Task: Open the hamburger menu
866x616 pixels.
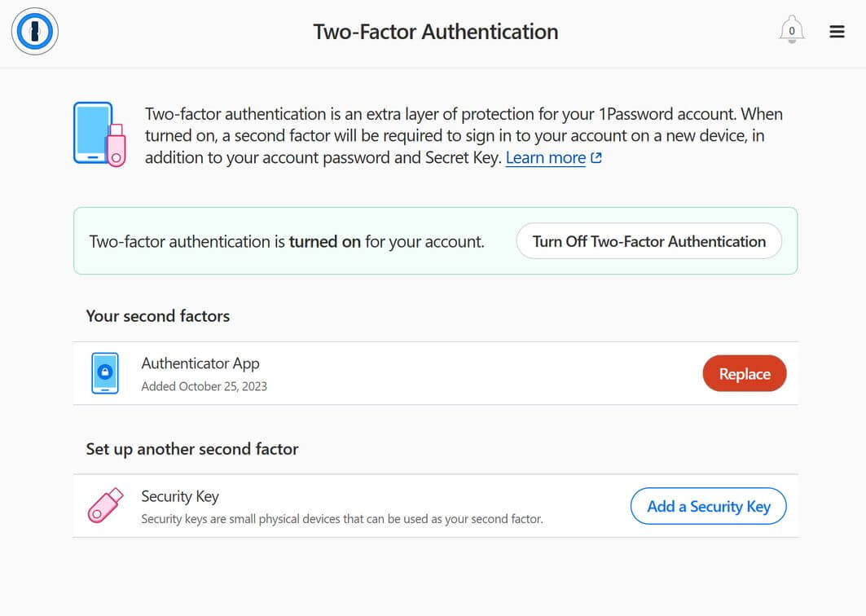Action: pyautogui.click(x=837, y=32)
